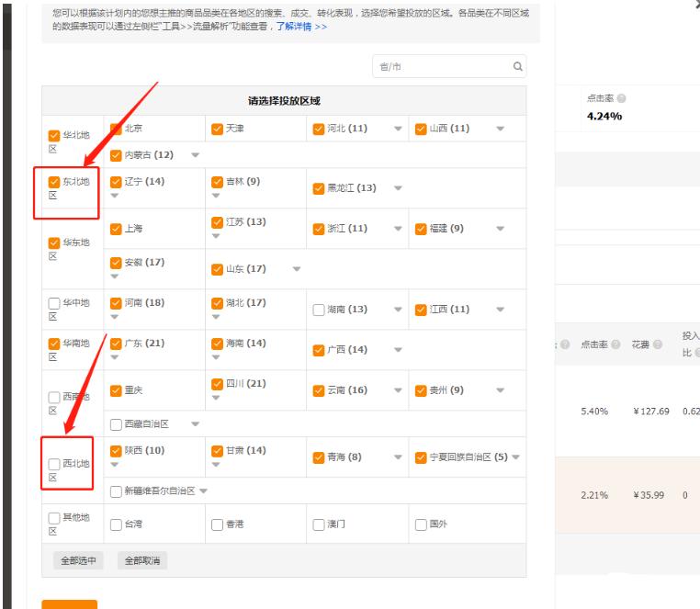Enable the 西北地区 region checkbox
Screen dimensions: 700x609
[54, 464]
